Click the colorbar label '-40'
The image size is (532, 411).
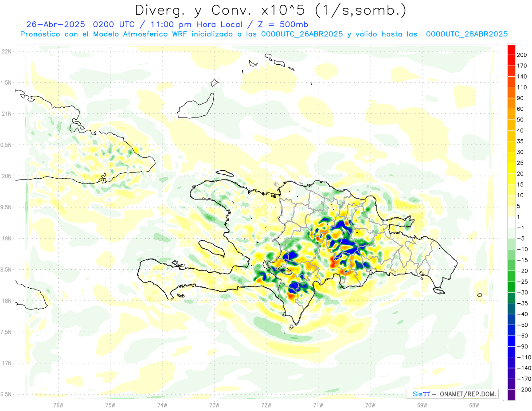coord(522,314)
